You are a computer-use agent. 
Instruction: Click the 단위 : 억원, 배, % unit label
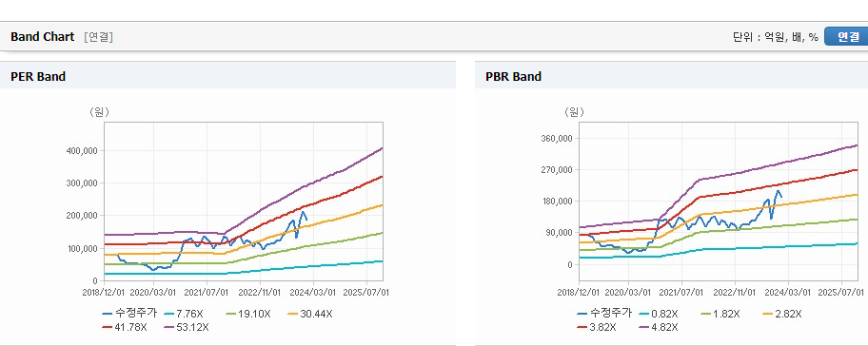coord(776,37)
